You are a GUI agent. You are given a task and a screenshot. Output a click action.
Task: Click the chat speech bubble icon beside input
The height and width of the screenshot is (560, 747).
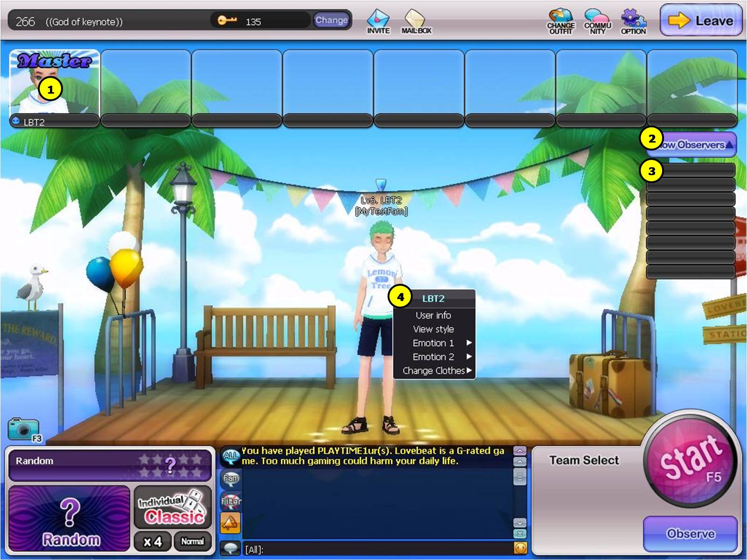click(230, 548)
